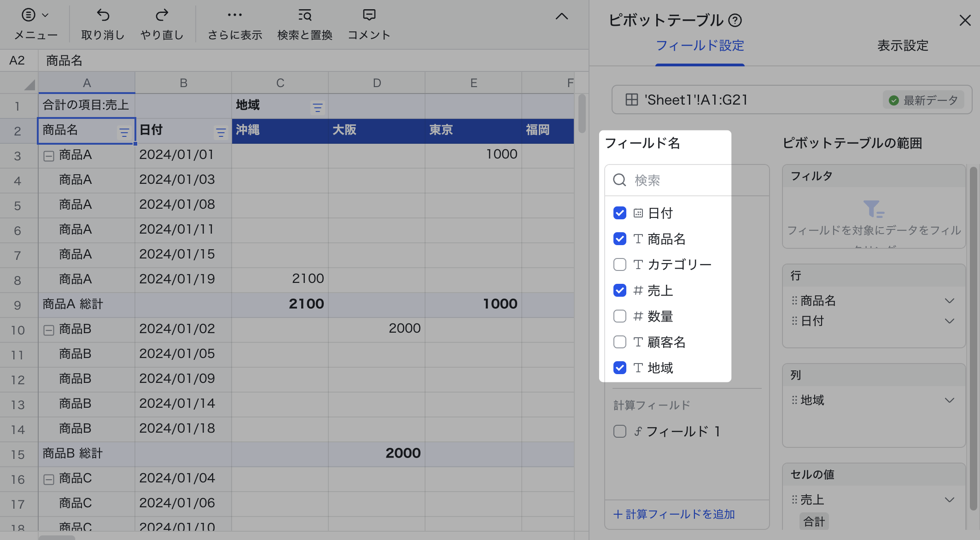980x540 pixels.
Task: Click the 最新データ refresh button
Action: click(923, 100)
